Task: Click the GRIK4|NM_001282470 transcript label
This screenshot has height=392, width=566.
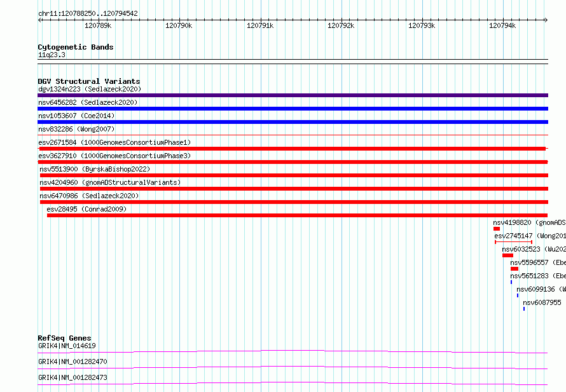Action: [72, 362]
